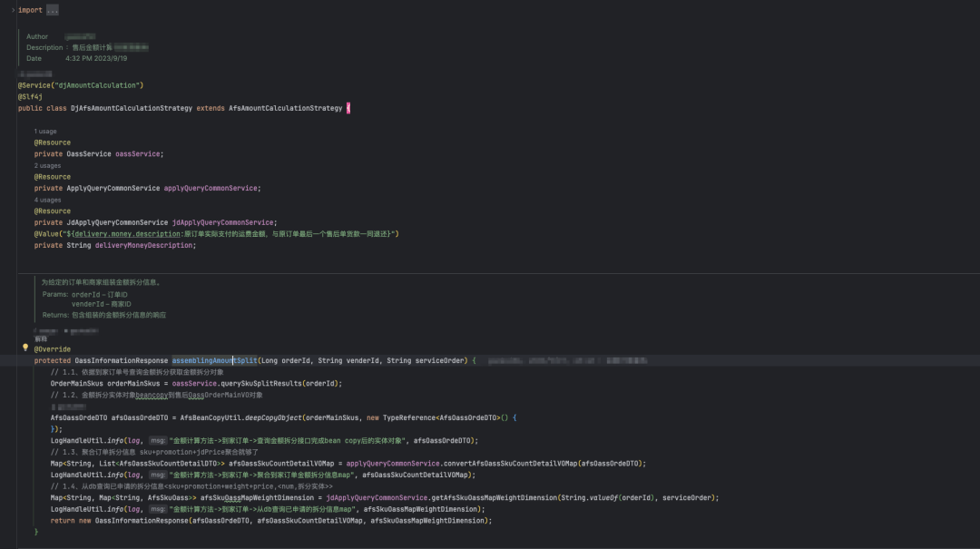Screen dimensions: 980x549
Task: Click the String.valueOf call
Action: pos(589,497)
